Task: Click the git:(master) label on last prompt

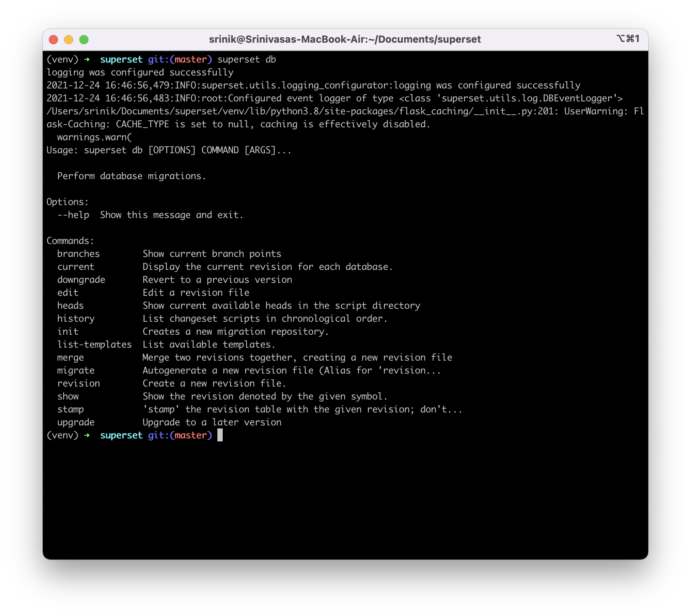Action: (180, 435)
